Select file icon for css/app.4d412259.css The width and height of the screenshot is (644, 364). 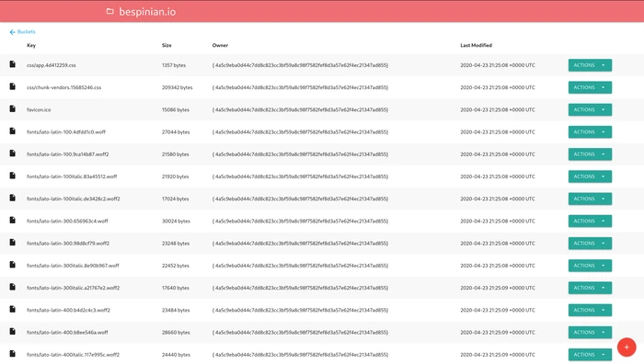coord(12,64)
